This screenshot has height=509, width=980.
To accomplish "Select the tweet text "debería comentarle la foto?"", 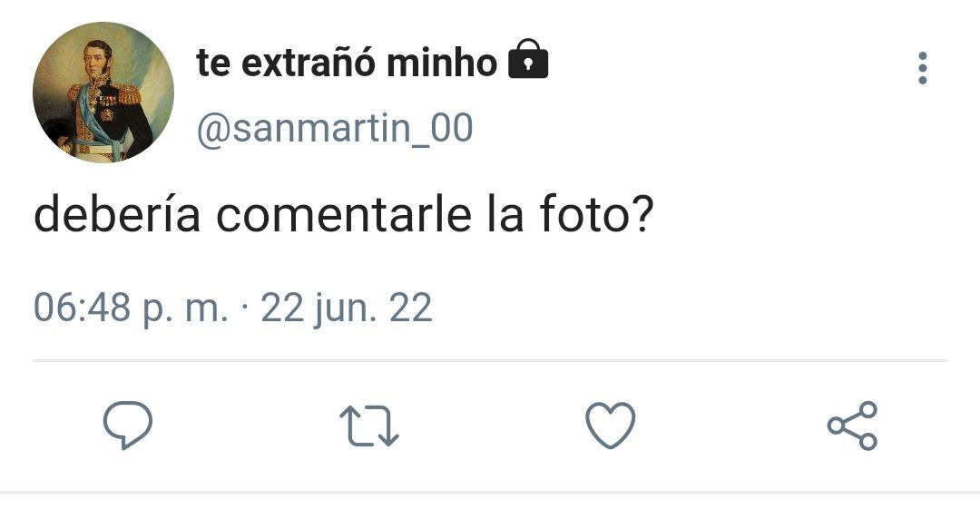I will tap(344, 213).
